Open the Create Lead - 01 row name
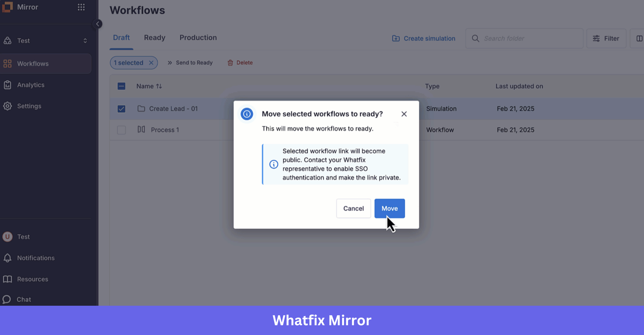Screen dimensions: 644x335 tap(173, 109)
